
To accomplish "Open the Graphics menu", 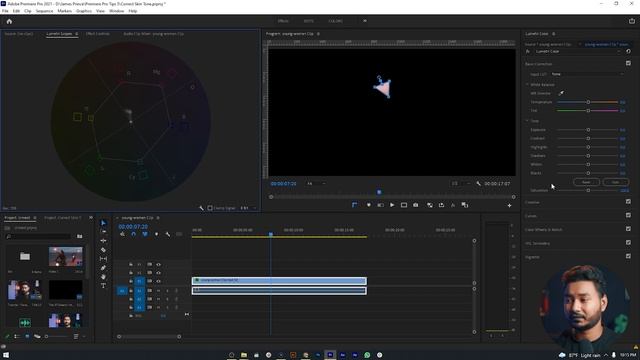I will tap(84, 11).
